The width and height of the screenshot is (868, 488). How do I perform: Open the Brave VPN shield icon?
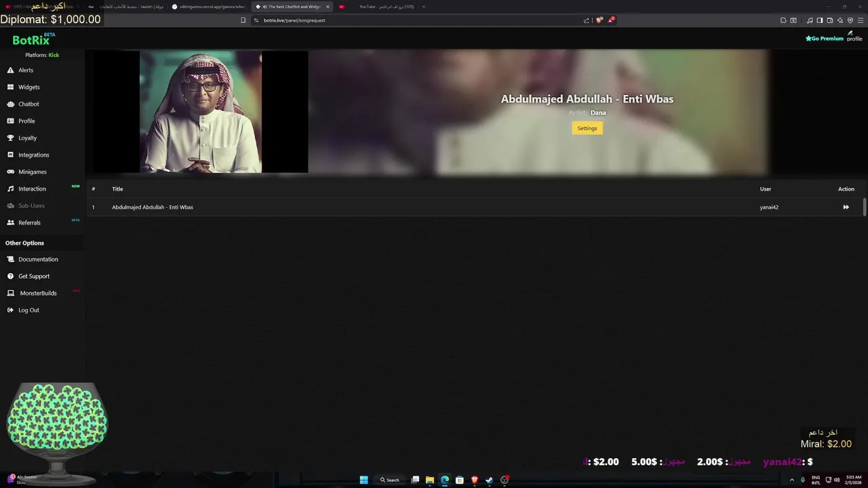(x=850, y=20)
